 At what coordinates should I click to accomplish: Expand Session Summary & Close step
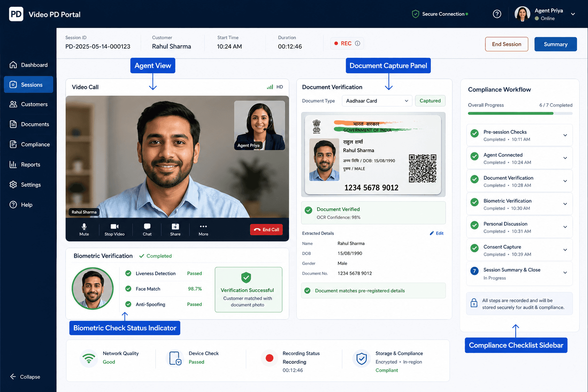pos(565,273)
